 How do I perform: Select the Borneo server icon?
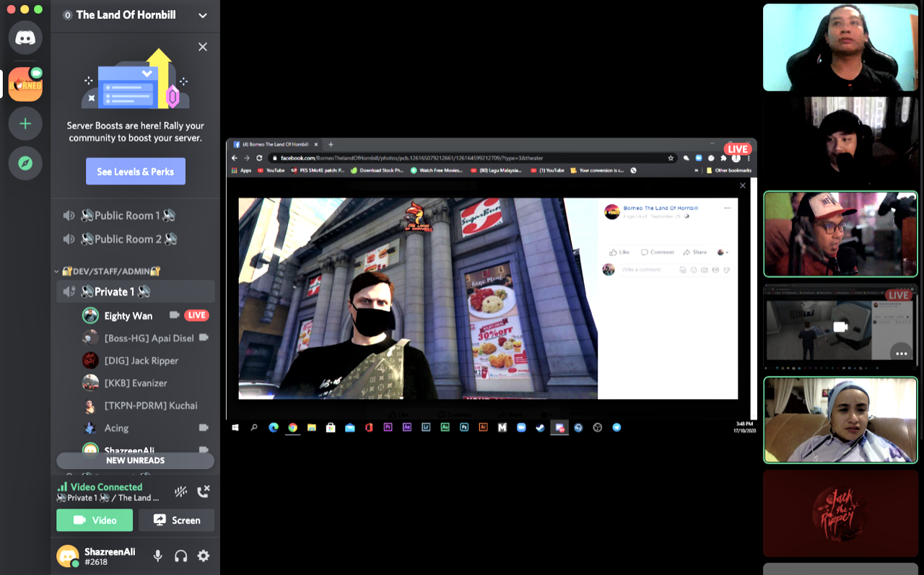coord(25,84)
